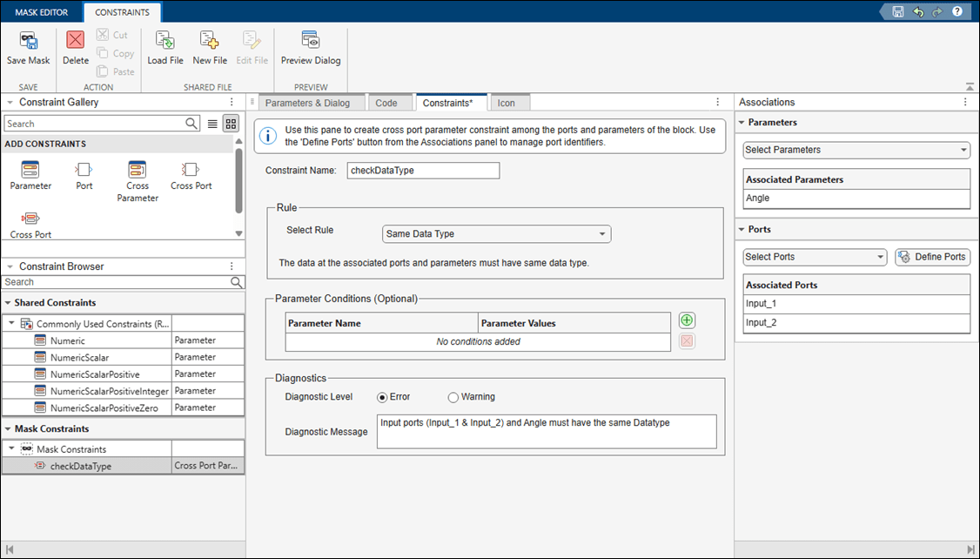
Task: Click the Constraint Name text field
Action: [x=423, y=171]
